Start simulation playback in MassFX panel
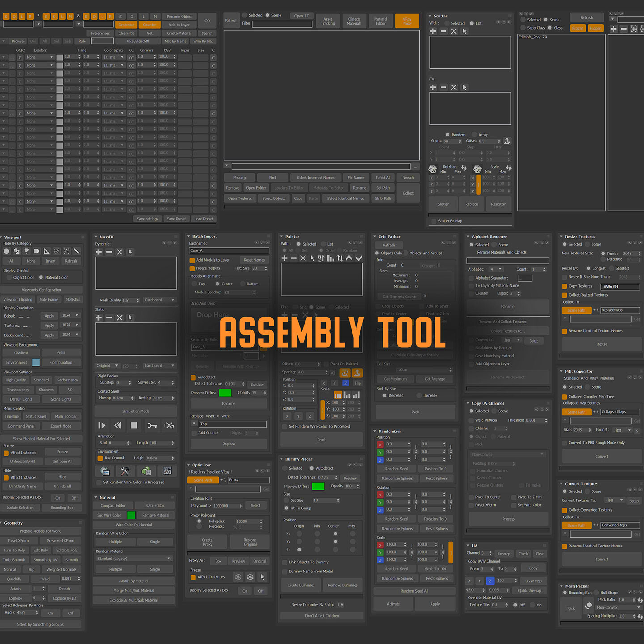Viewport: 644px width, 644px height. tap(102, 426)
